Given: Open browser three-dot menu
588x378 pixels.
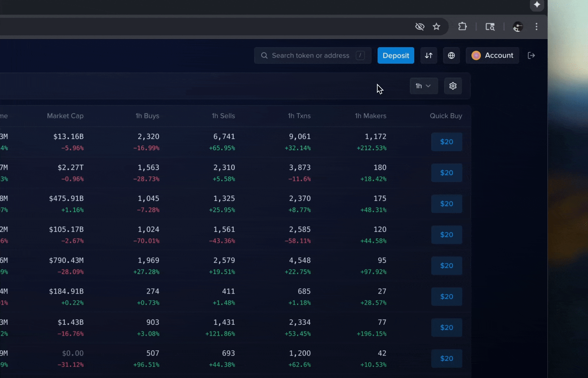Looking at the screenshot, I should click(536, 27).
